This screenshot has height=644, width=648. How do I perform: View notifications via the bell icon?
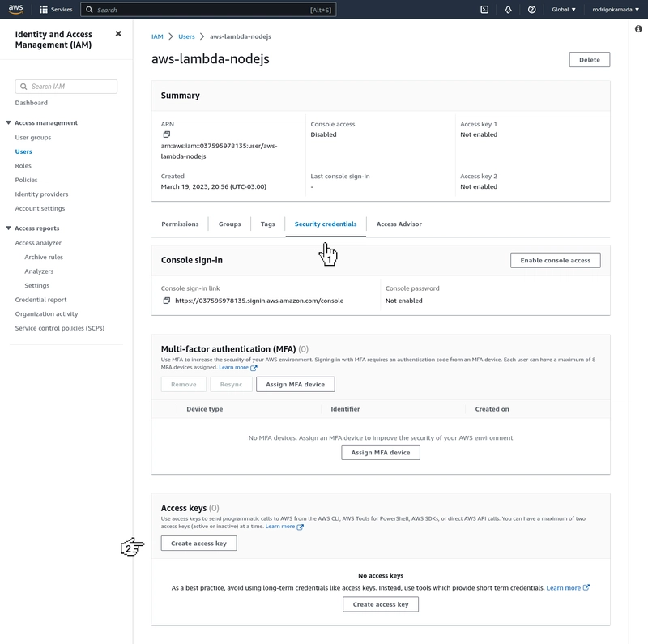click(506, 9)
